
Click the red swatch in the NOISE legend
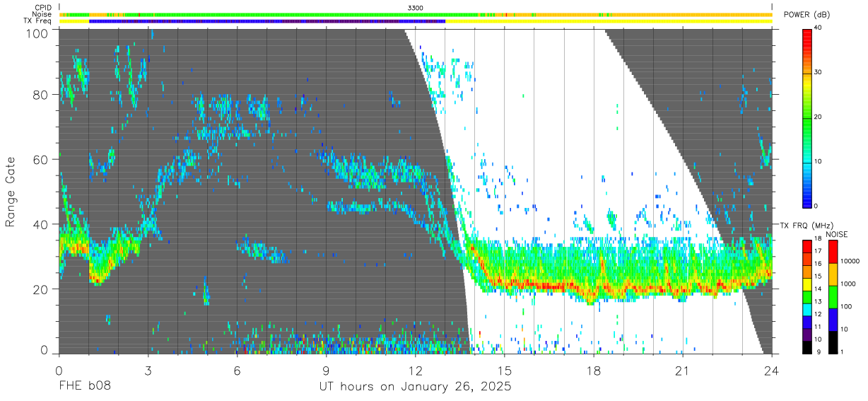click(x=833, y=252)
